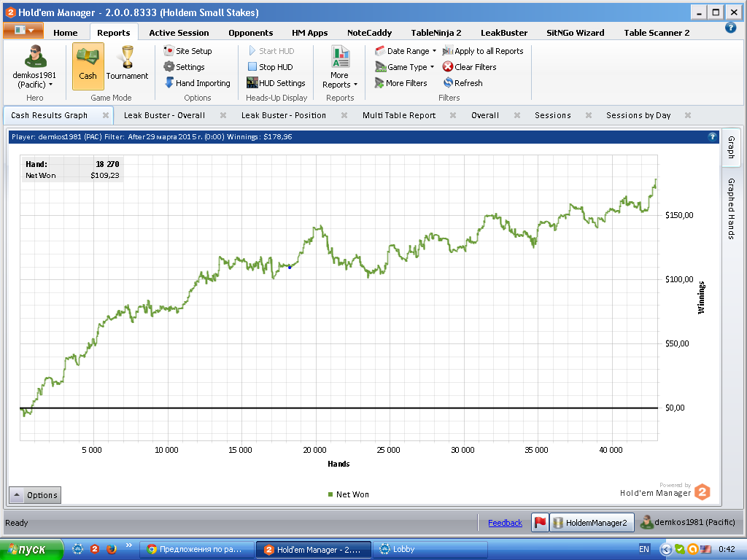
Task: Click the graph header help icon
Action: pos(712,136)
